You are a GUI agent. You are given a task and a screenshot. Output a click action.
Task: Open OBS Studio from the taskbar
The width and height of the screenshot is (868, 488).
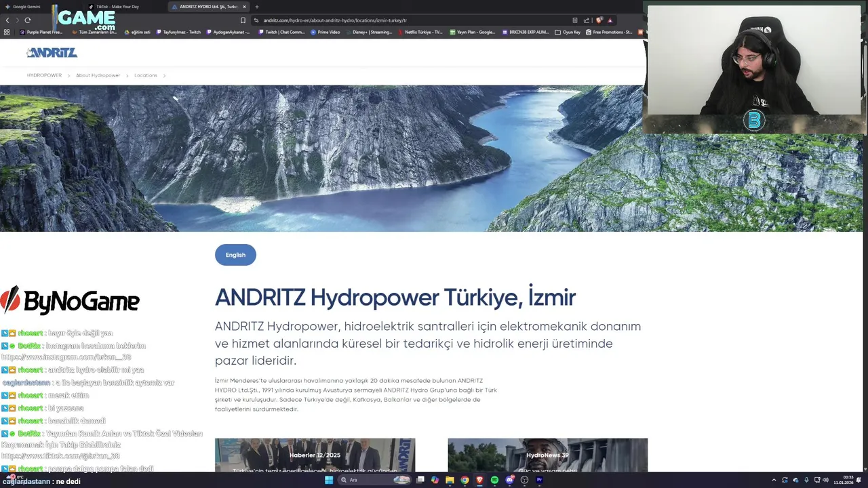tap(524, 480)
